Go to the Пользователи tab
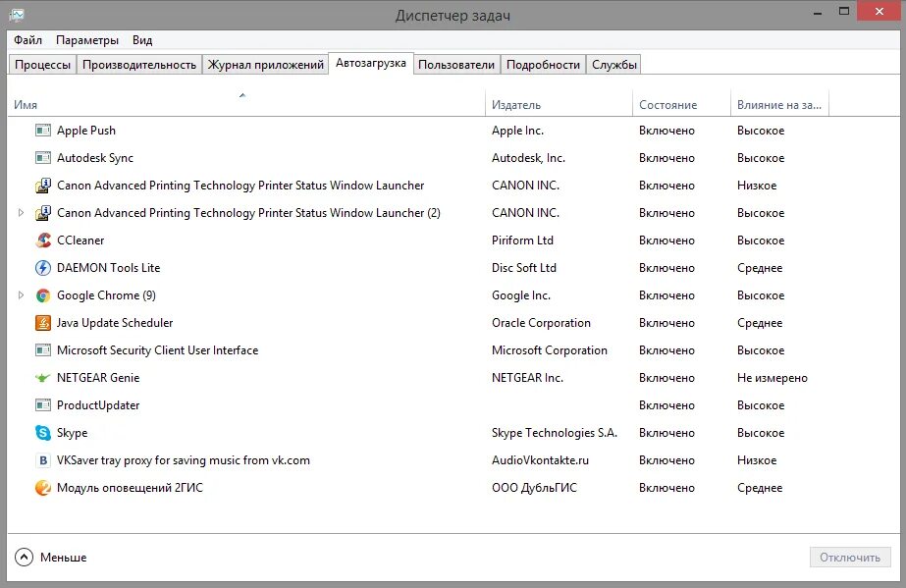Screen dimensions: 906x588 456,65
